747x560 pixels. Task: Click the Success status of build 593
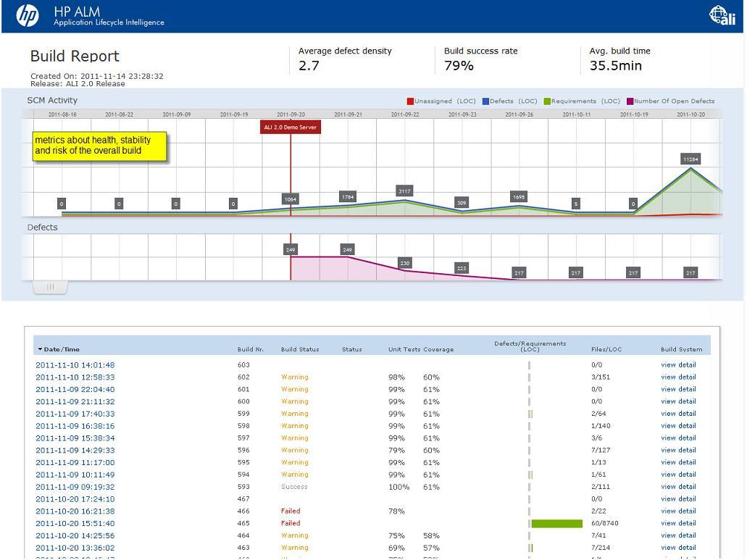pyautogui.click(x=294, y=487)
